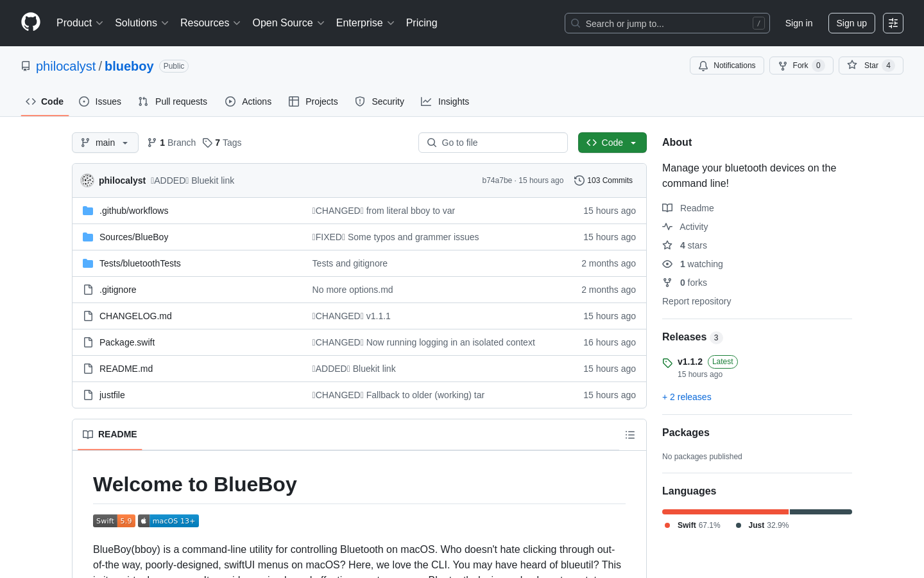
Task: Click the folder icon beside Sources/BlueBoy
Action: tap(88, 237)
